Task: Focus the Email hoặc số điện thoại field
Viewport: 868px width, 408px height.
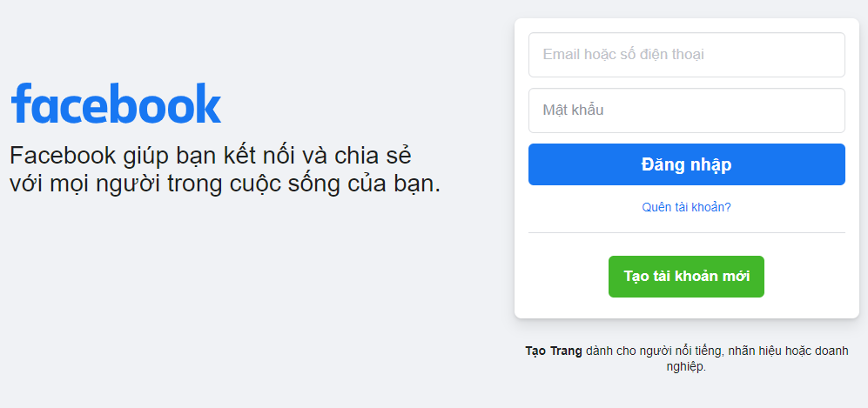Action: (x=686, y=55)
